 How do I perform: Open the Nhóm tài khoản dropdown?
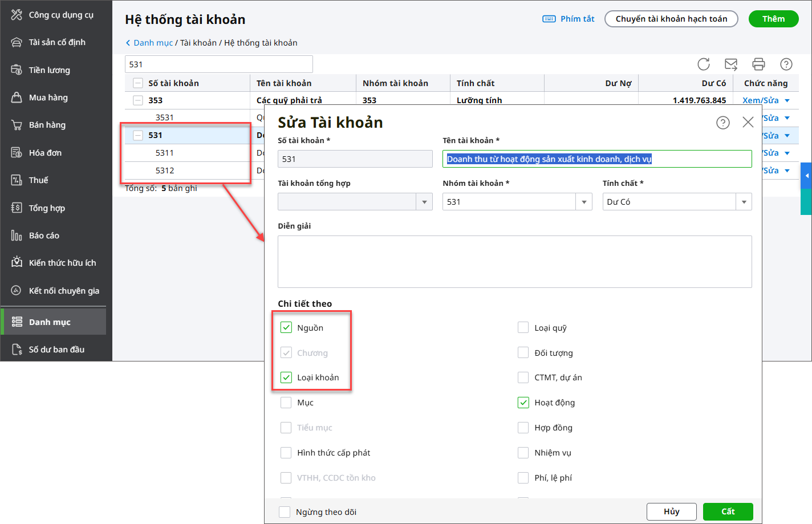pos(583,202)
